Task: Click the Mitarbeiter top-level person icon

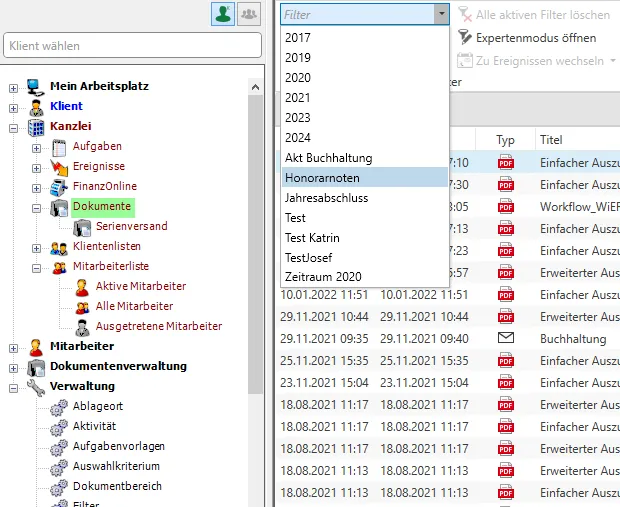Action: pos(36,348)
